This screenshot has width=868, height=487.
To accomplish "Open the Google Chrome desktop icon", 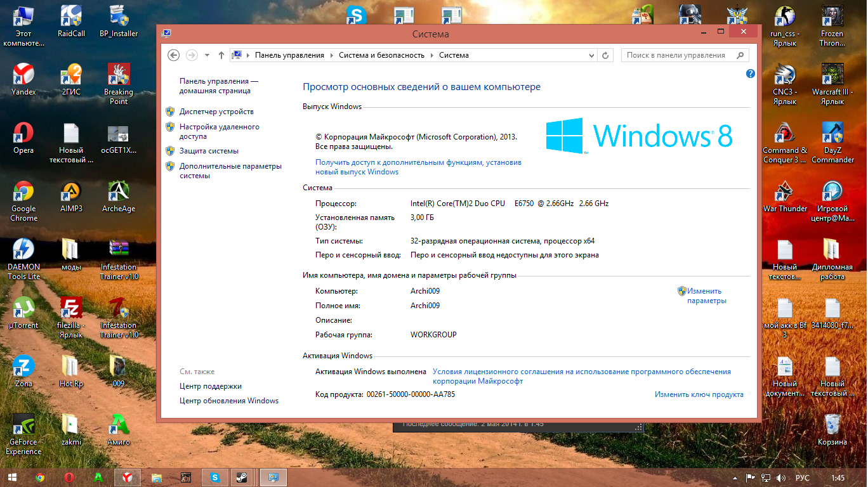I will point(23,200).
